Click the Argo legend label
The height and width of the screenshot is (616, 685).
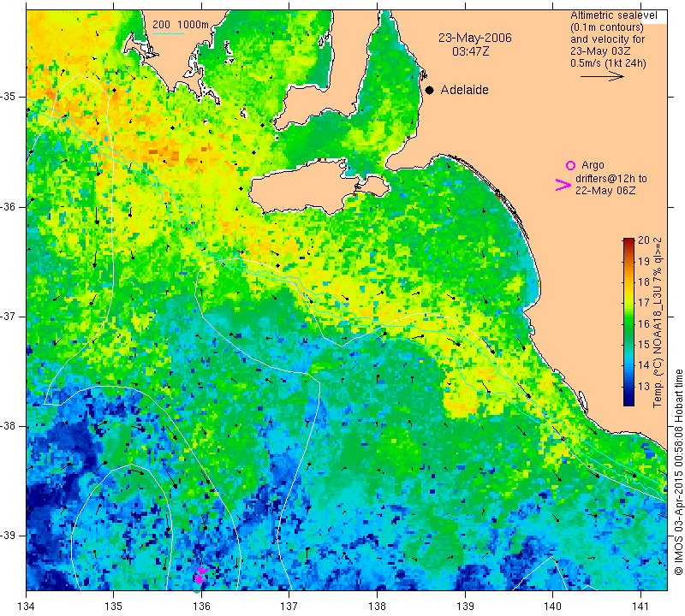click(x=593, y=165)
